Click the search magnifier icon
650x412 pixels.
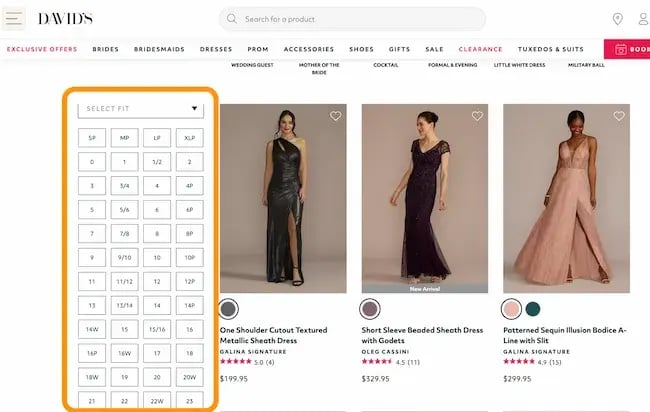click(x=232, y=19)
